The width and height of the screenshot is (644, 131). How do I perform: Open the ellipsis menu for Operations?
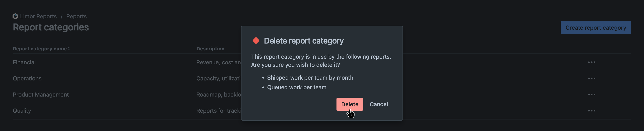pyautogui.click(x=592, y=78)
